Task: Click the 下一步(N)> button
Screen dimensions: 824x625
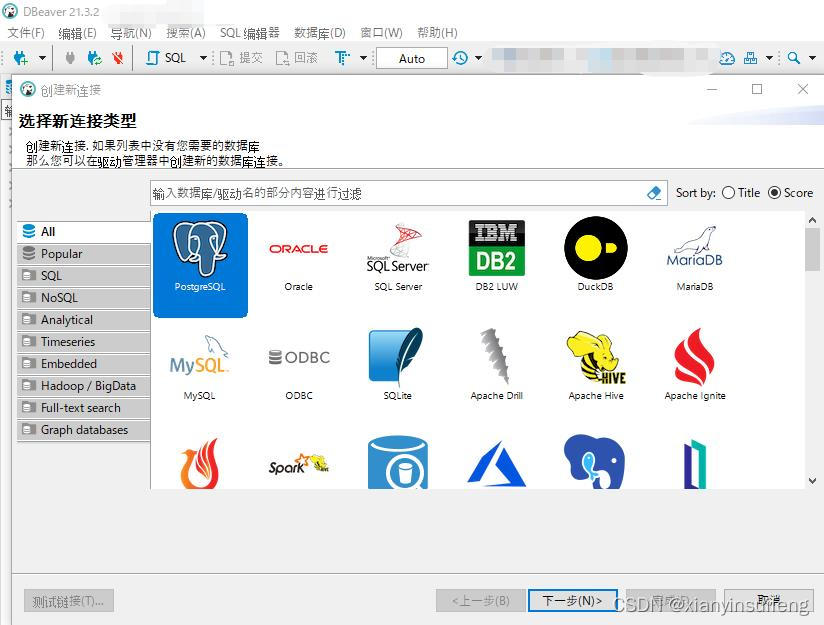Action: pyautogui.click(x=572, y=600)
